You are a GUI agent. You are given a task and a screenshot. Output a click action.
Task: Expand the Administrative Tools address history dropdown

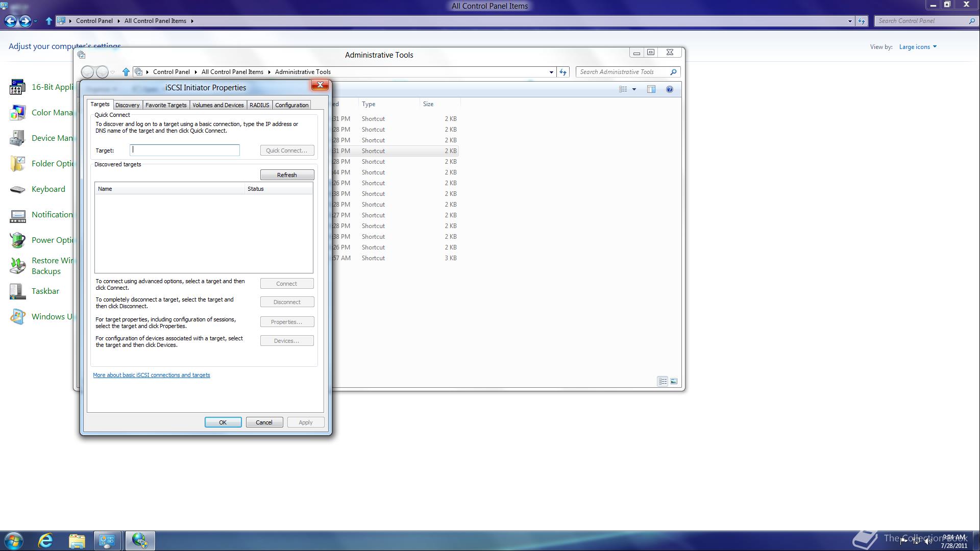point(551,72)
